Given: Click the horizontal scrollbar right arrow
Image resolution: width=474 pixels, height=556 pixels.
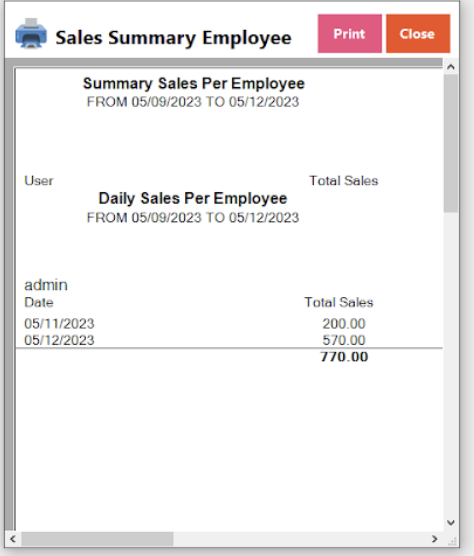Looking at the screenshot, I should pos(435,539).
